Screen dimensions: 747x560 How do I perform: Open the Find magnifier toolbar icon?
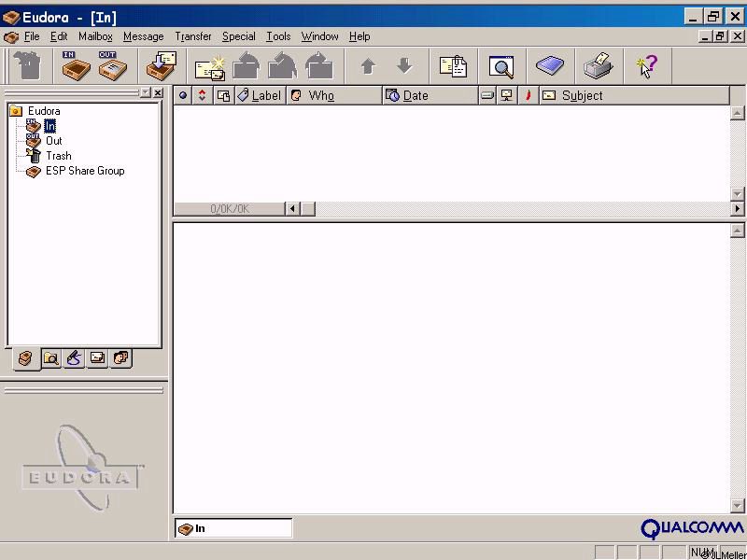tap(501, 65)
